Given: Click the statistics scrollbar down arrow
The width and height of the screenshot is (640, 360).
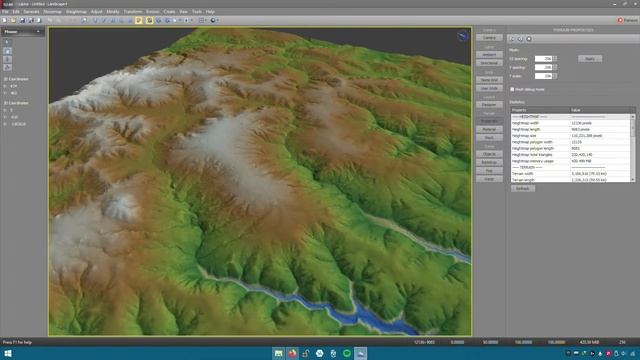Looking at the screenshot, I should (633, 180).
